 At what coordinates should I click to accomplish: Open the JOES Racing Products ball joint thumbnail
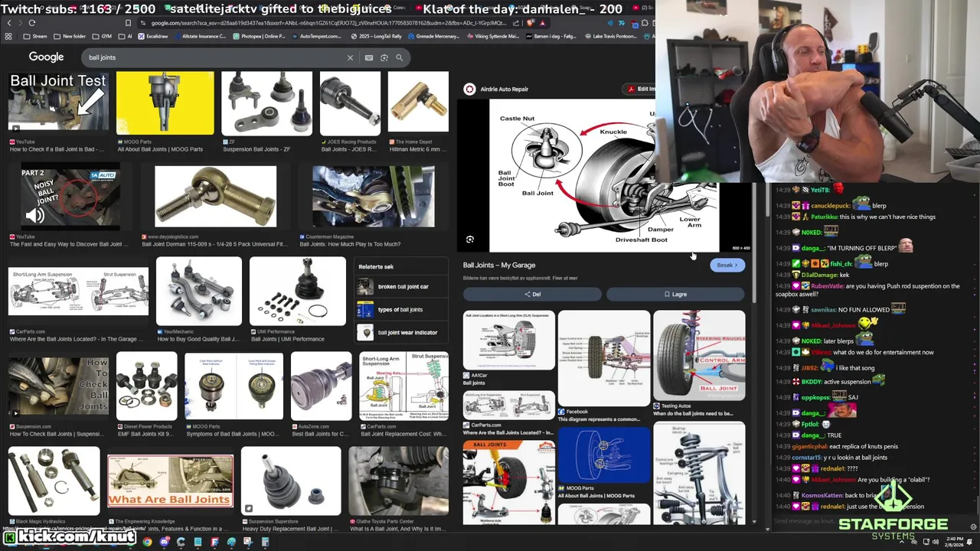click(350, 103)
